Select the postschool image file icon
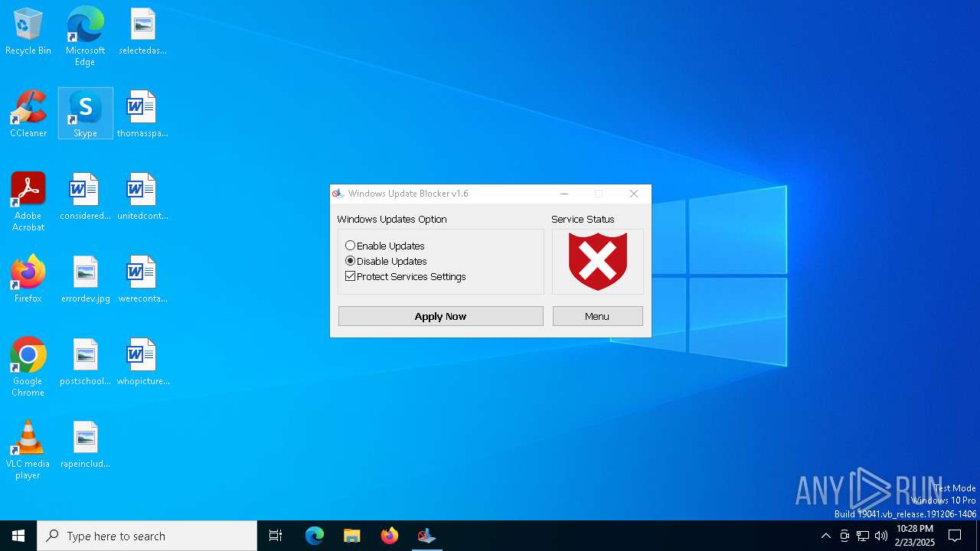The height and width of the screenshot is (551, 980). pyautogui.click(x=85, y=362)
